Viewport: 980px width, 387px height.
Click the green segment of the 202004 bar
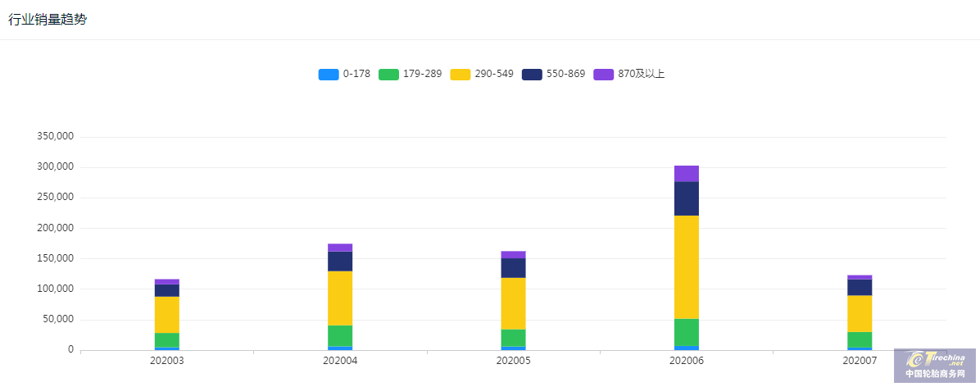click(340, 335)
